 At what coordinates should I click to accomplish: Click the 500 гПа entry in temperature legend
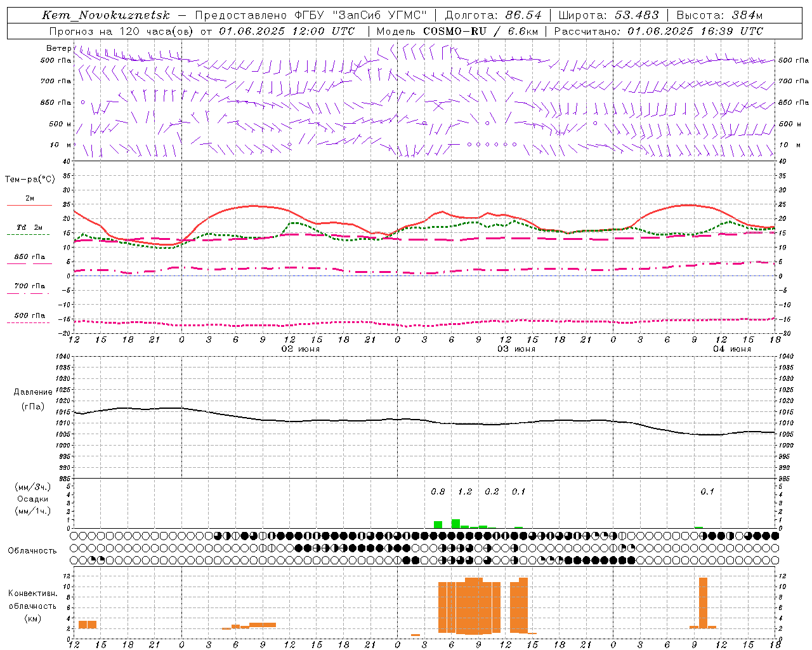29,315
